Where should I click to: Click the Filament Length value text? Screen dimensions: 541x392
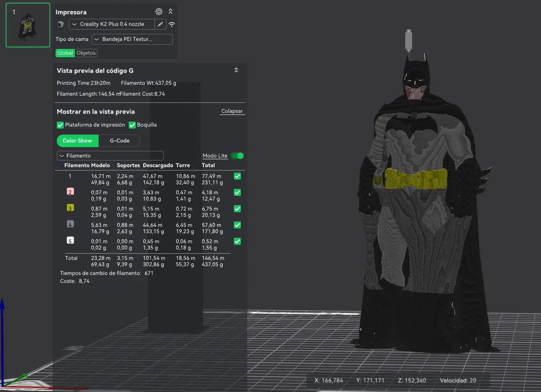tap(88, 94)
